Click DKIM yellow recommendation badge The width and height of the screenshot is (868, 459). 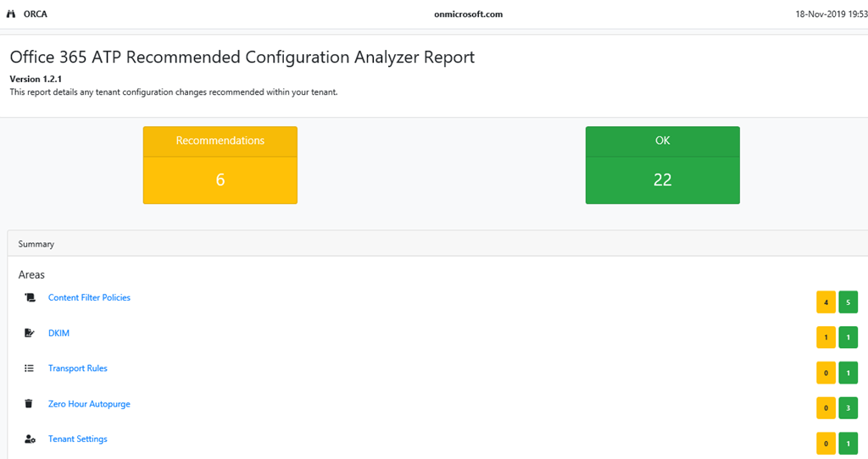pos(826,338)
